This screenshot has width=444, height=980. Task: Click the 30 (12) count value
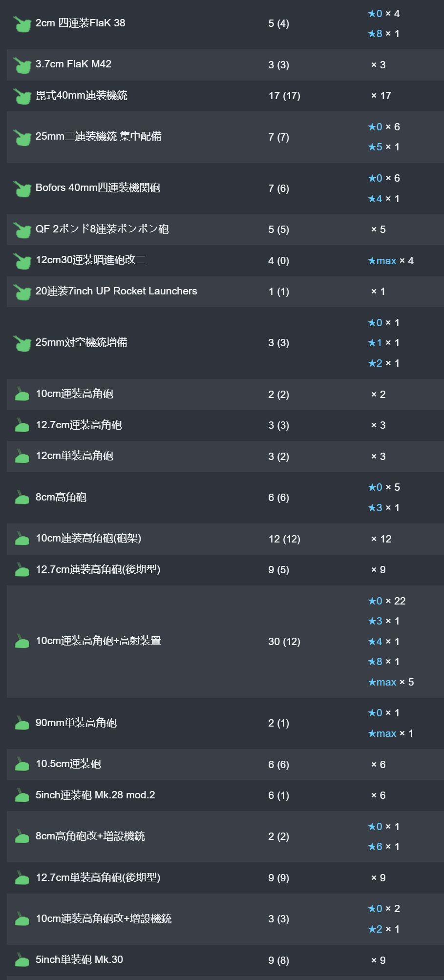(284, 642)
